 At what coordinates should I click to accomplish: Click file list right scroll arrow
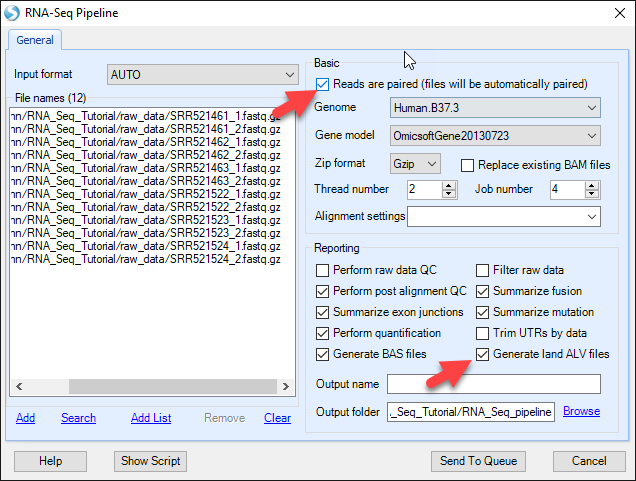point(286,386)
